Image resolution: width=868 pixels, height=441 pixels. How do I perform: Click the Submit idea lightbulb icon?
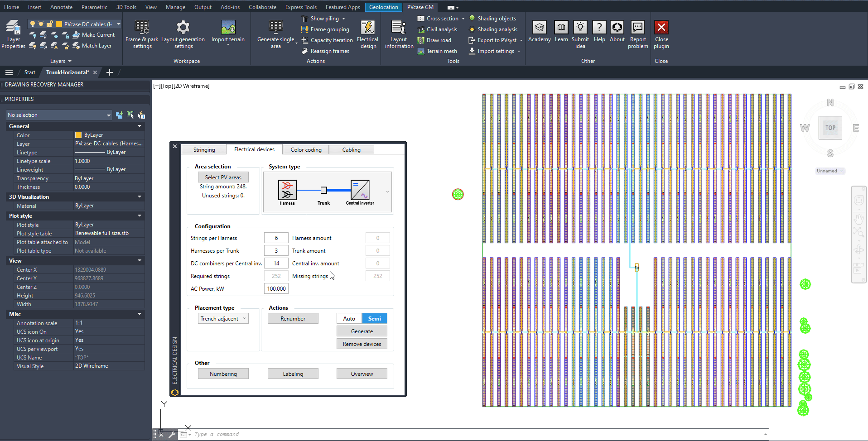coord(580,27)
